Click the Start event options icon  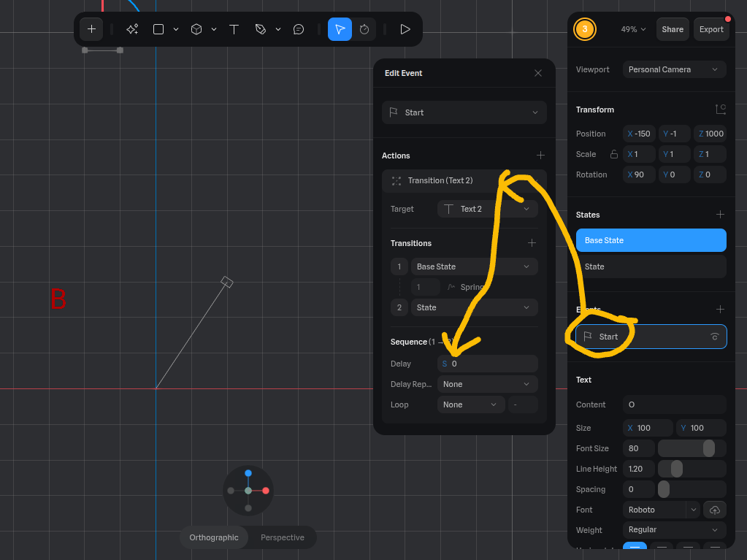[715, 337]
